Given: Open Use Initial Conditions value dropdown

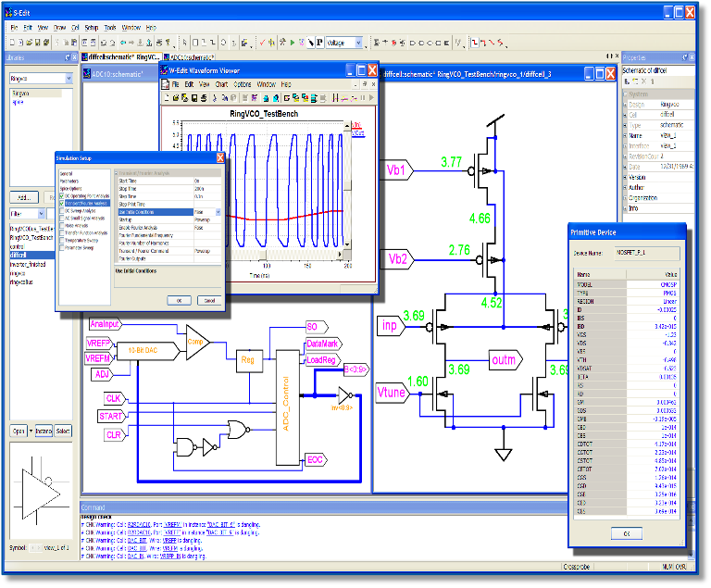Looking at the screenshot, I should (x=218, y=212).
